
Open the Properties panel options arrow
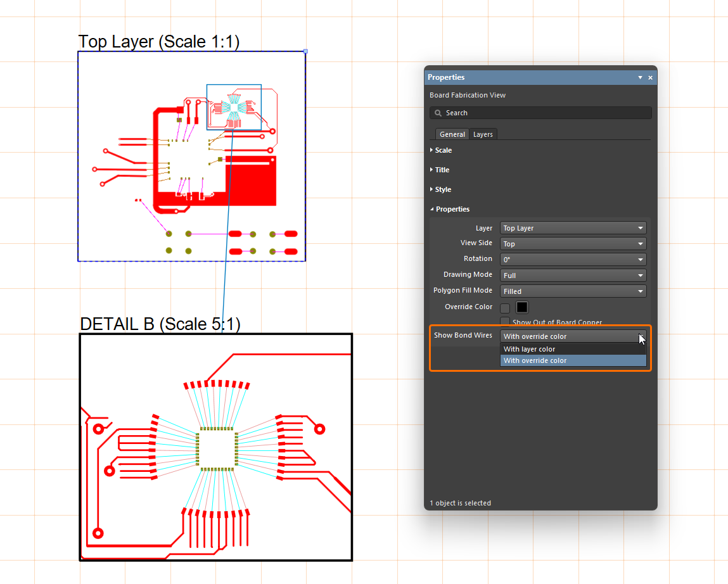(641, 77)
